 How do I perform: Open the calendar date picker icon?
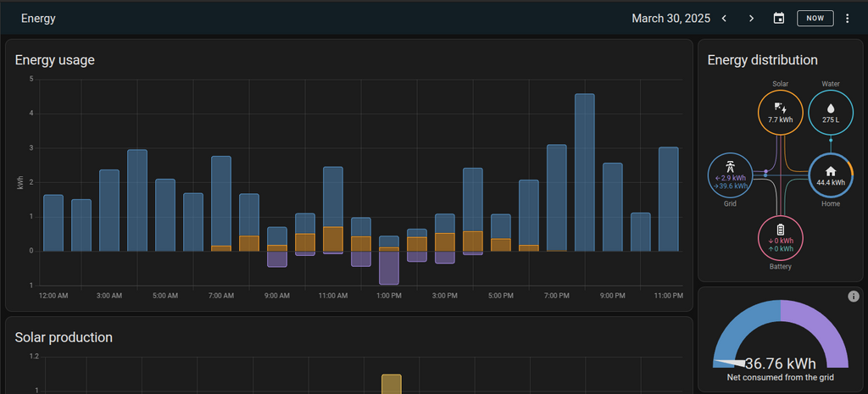[x=779, y=19]
